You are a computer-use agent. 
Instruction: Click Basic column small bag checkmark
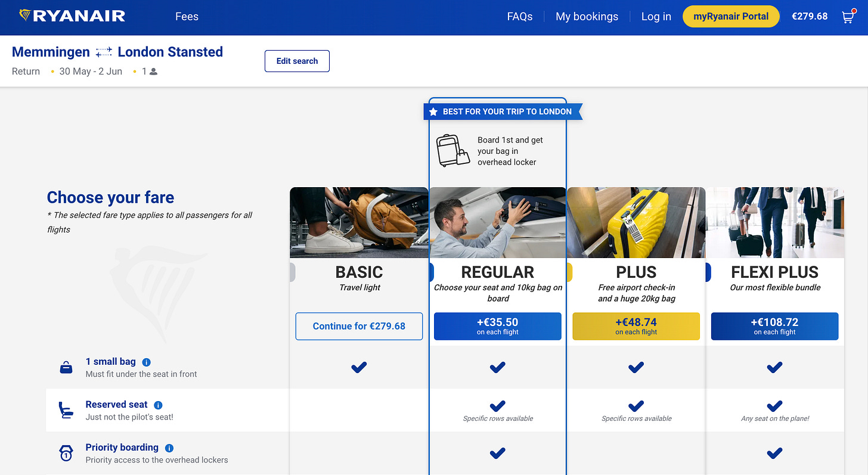(359, 367)
